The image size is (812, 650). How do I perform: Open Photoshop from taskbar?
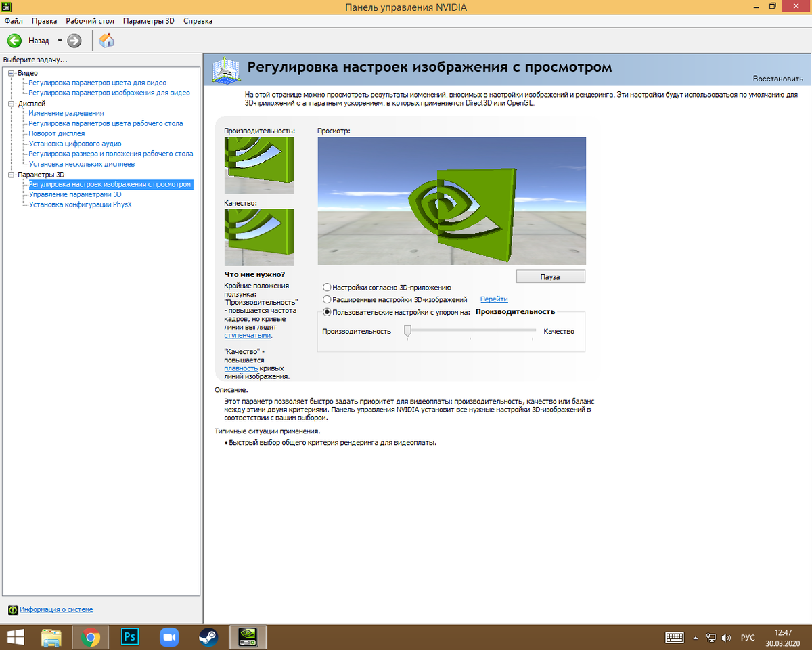click(x=129, y=637)
